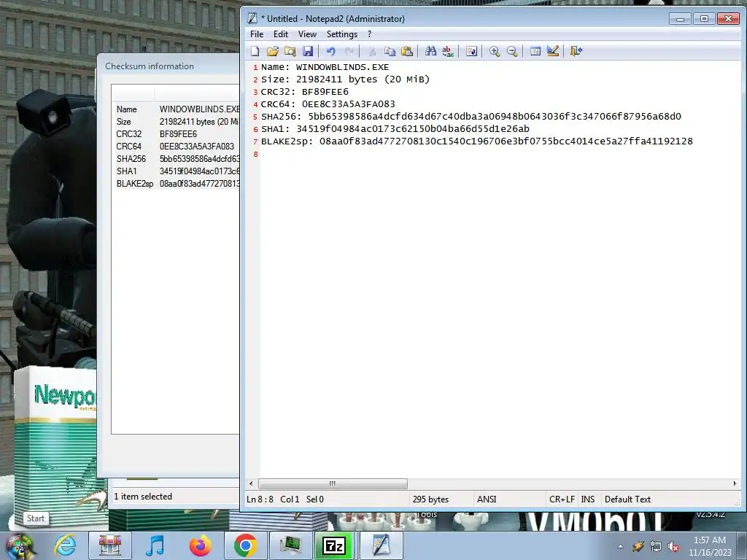
Task: Click the Cut scissors icon
Action: pos(372,52)
